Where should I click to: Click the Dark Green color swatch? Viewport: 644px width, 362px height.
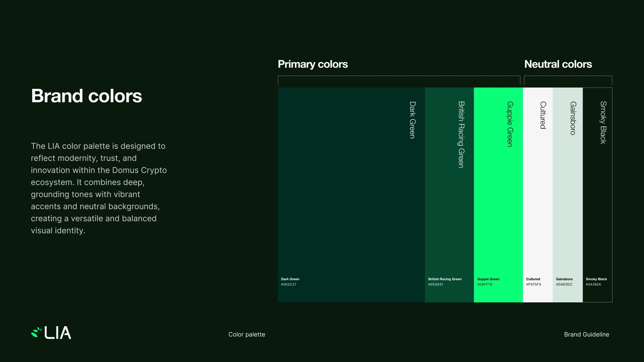351,194
